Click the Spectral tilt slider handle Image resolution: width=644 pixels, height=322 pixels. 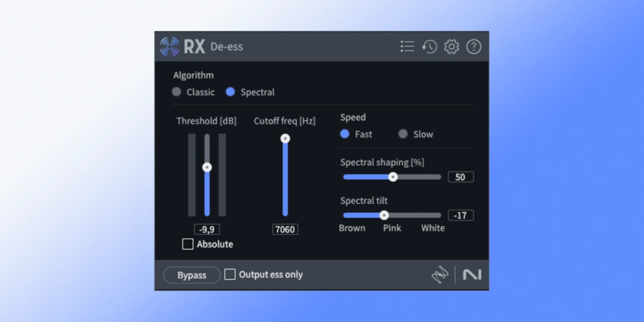(384, 215)
